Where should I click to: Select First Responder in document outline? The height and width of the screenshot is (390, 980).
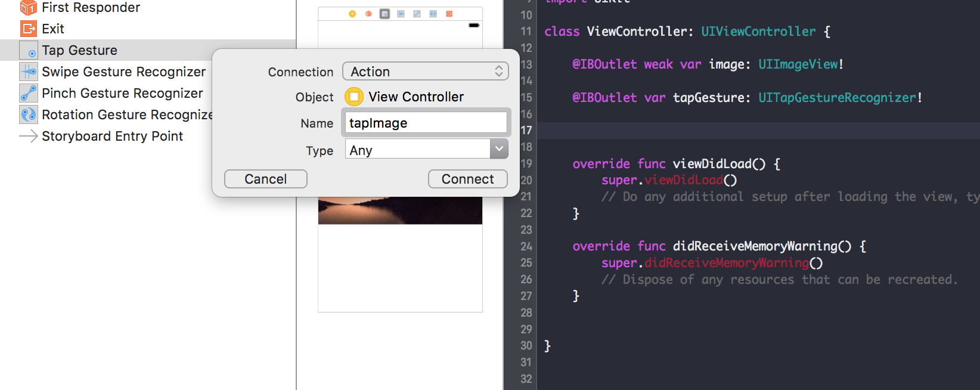point(91,8)
